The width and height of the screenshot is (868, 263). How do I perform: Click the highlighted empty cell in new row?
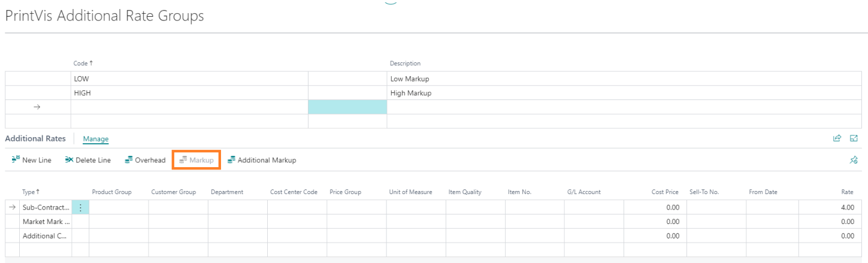pos(347,107)
